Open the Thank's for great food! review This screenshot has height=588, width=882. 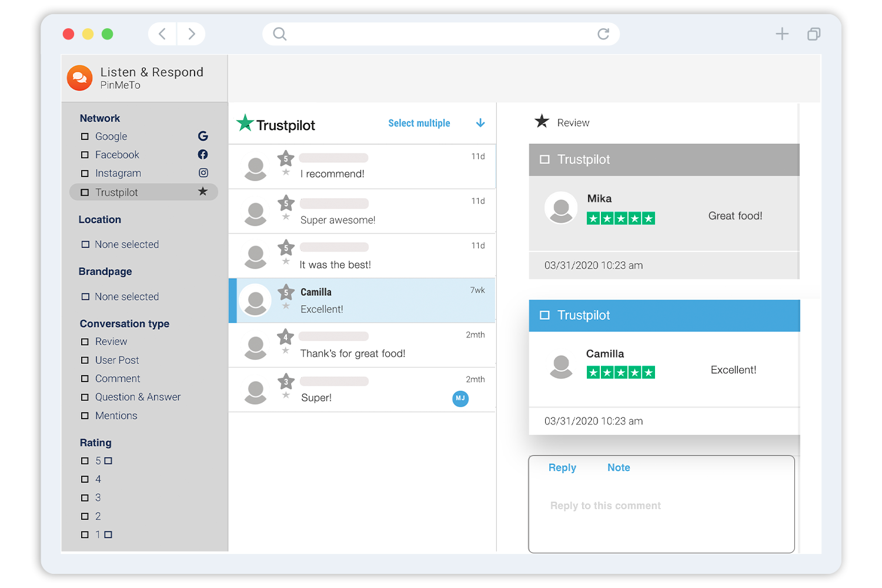click(x=362, y=345)
